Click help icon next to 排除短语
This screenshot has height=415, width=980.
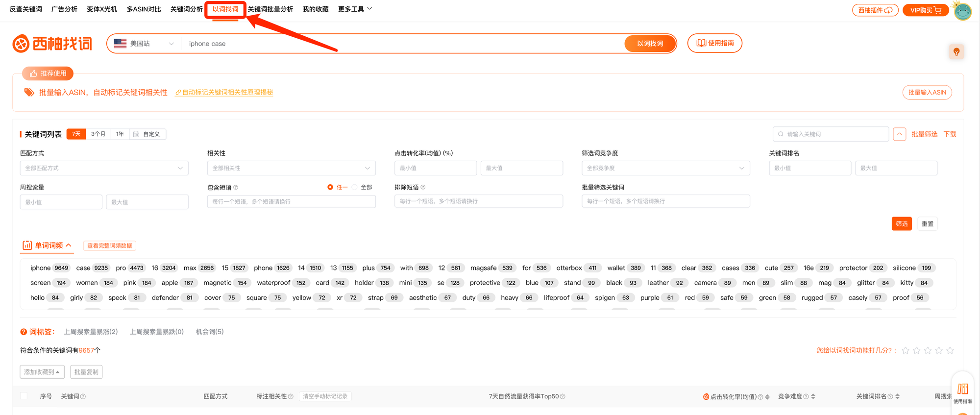[423, 187]
